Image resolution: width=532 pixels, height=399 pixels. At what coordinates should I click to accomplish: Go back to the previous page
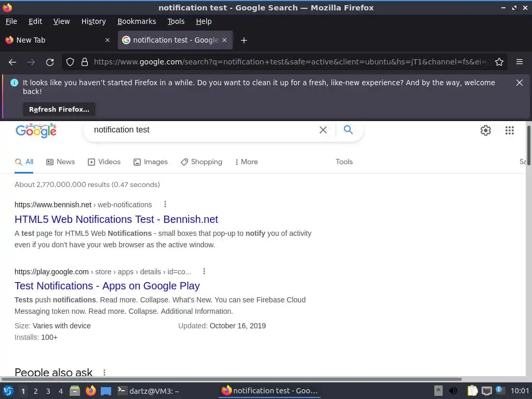coord(12,62)
